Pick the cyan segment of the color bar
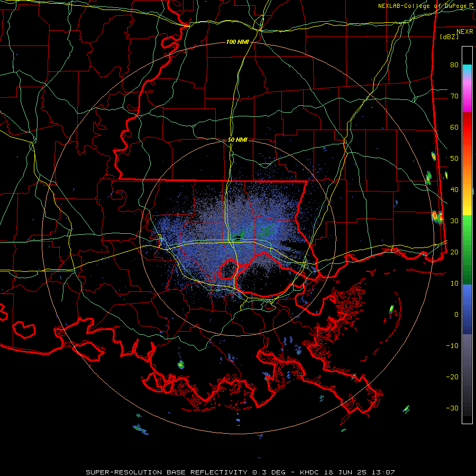The height and width of the screenshot is (476, 476). coord(467,70)
